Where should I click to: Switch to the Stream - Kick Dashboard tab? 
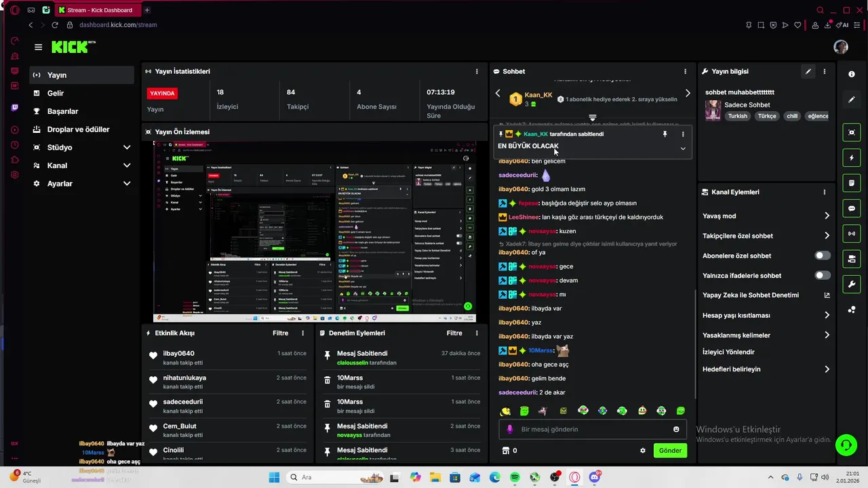(97, 10)
